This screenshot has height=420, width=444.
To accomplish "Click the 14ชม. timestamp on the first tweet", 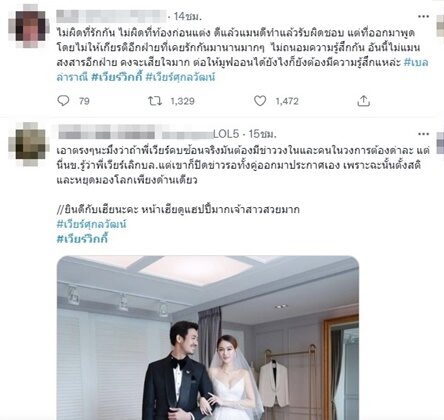I will coord(188,16).
